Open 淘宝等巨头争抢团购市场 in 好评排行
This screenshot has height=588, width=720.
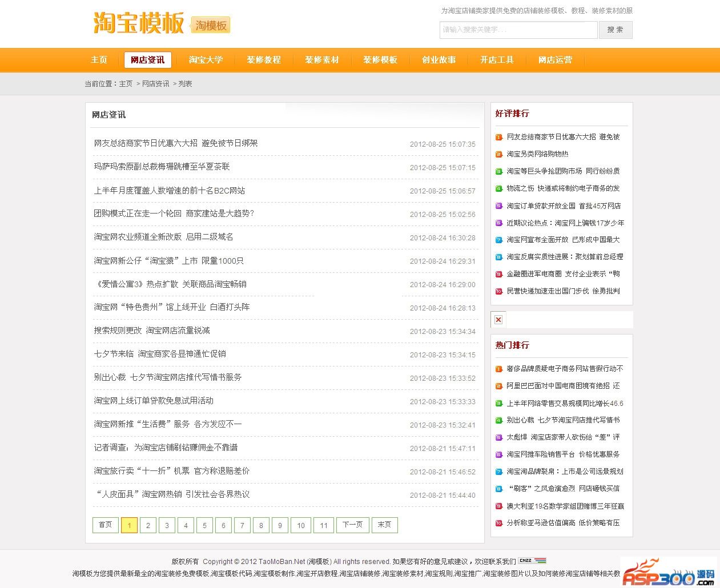click(563, 171)
